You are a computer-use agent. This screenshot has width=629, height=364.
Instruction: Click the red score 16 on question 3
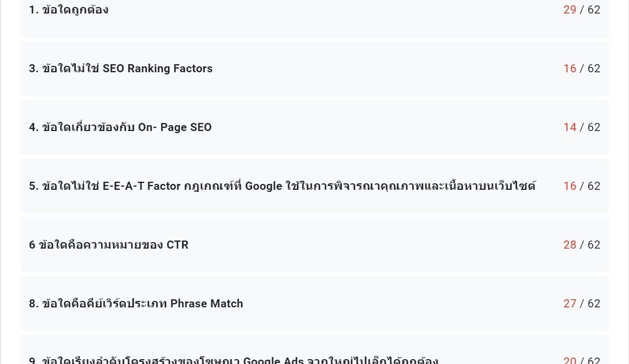click(570, 68)
